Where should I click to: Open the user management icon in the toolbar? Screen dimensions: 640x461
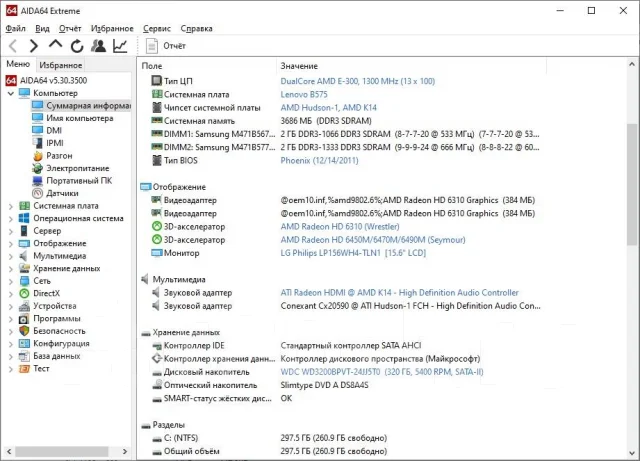click(x=98, y=46)
